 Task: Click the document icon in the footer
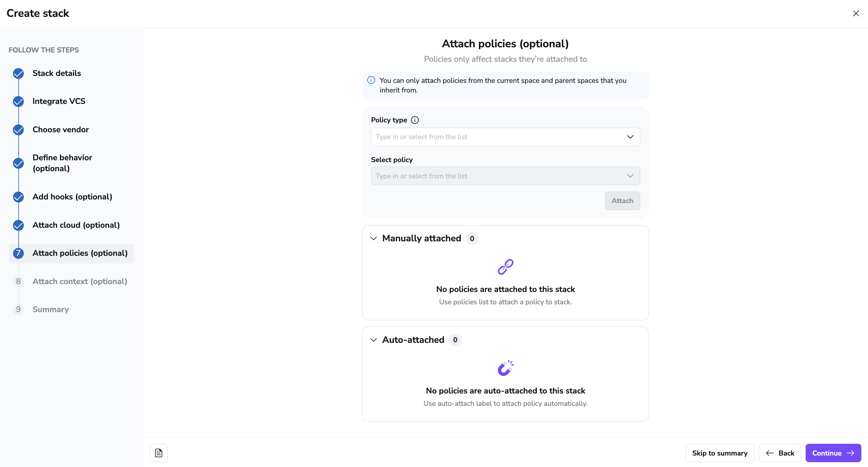coord(159,453)
